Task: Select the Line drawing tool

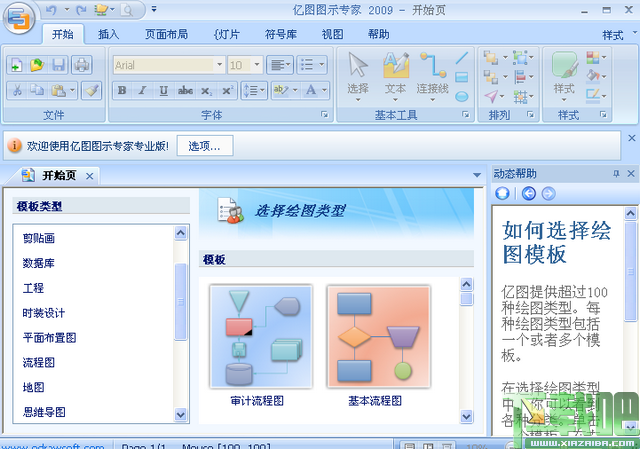Action: point(462,58)
